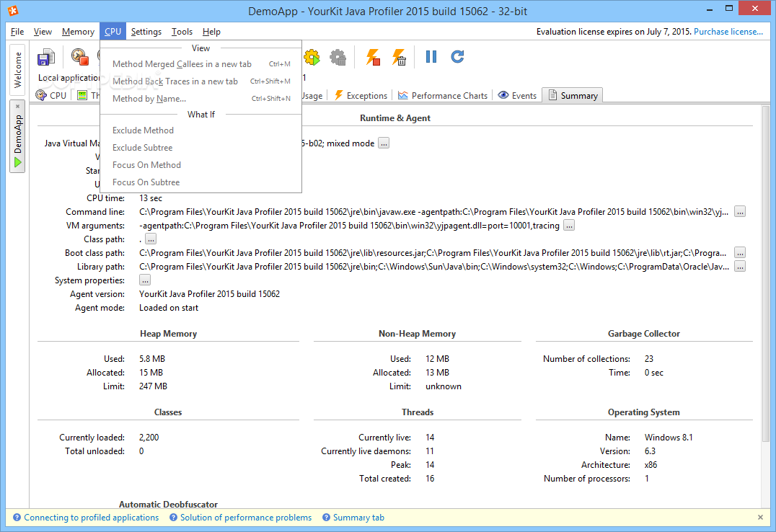Choose Focus On Method menu entry
Image resolution: width=776 pixels, height=532 pixels.
coord(201,165)
